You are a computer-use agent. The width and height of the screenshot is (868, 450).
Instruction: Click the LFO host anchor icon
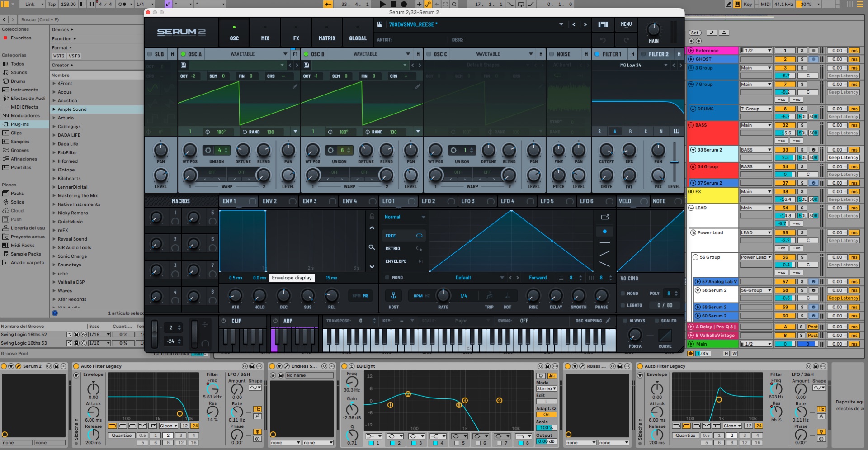pyautogui.click(x=393, y=295)
